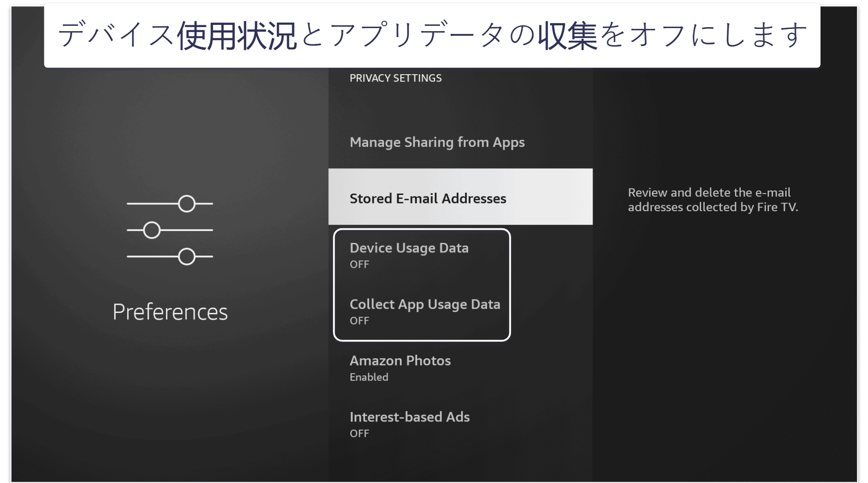Image resolution: width=868 pixels, height=483 pixels.
Task: Click the Preferences label
Action: pos(170,312)
